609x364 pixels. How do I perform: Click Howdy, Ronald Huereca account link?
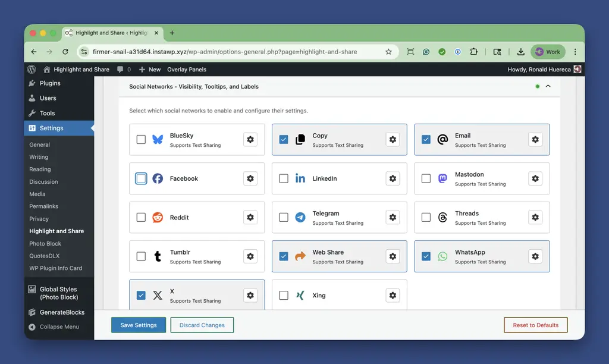pyautogui.click(x=544, y=70)
